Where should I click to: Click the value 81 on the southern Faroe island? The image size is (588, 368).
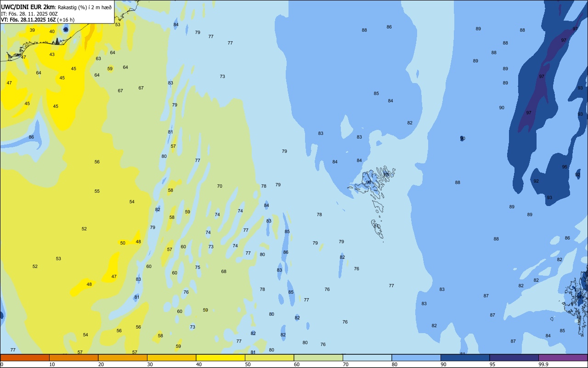376,226
